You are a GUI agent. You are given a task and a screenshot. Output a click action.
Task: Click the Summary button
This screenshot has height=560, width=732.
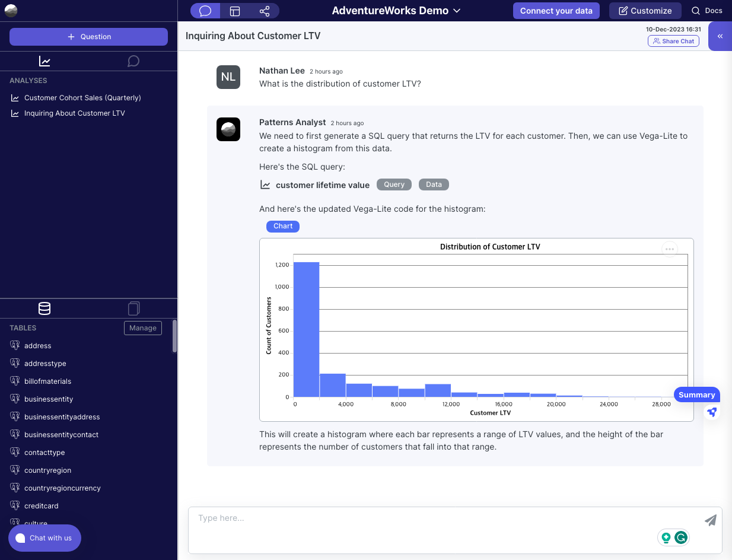pyautogui.click(x=696, y=395)
